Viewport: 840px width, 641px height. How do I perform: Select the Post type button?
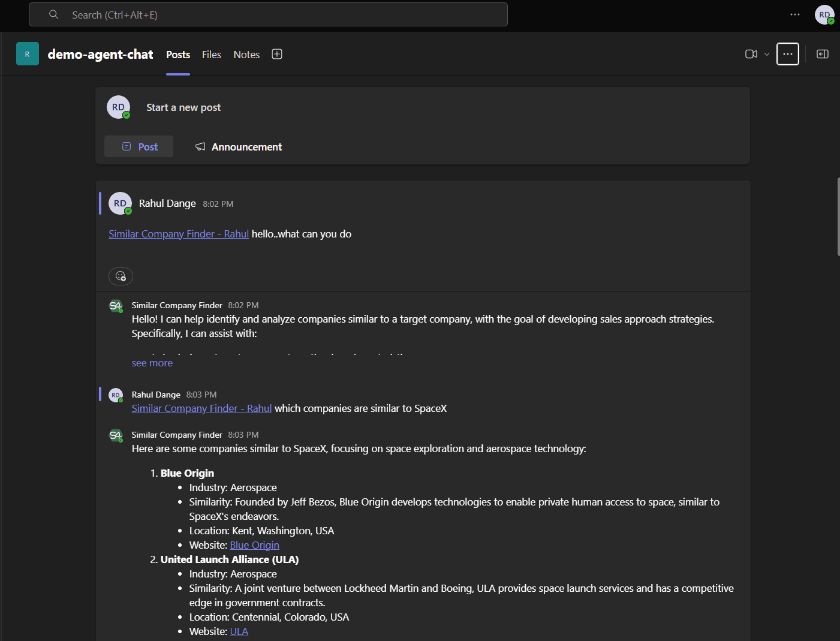tap(139, 147)
